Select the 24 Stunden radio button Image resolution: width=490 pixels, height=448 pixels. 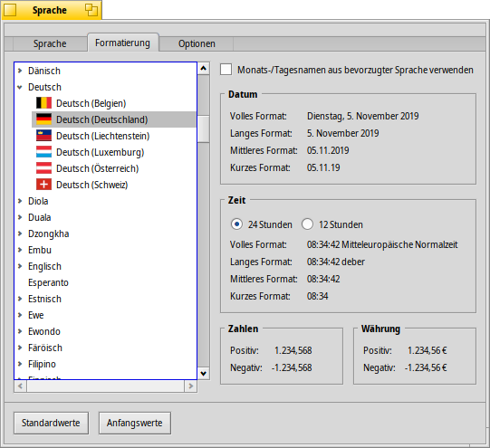tap(236, 224)
